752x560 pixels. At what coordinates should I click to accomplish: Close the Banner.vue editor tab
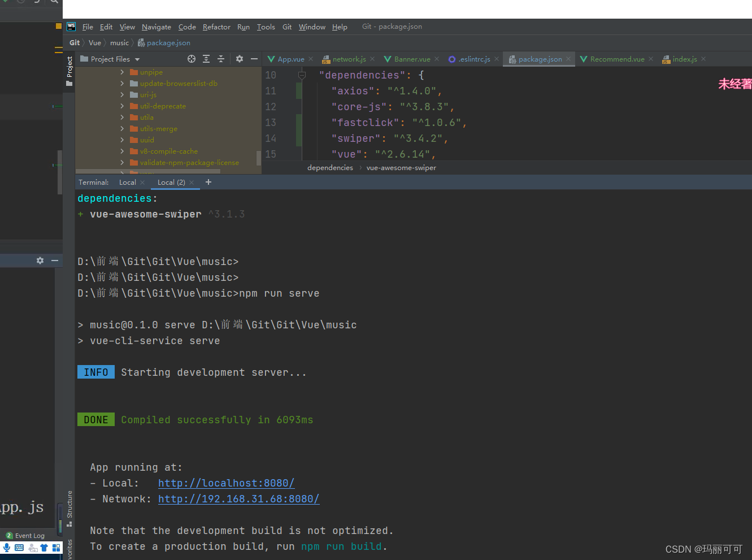point(437,59)
